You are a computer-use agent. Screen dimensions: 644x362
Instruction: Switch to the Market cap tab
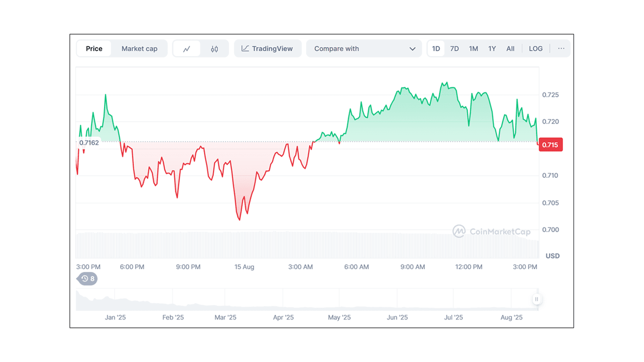pyautogui.click(x=140, y=49)
